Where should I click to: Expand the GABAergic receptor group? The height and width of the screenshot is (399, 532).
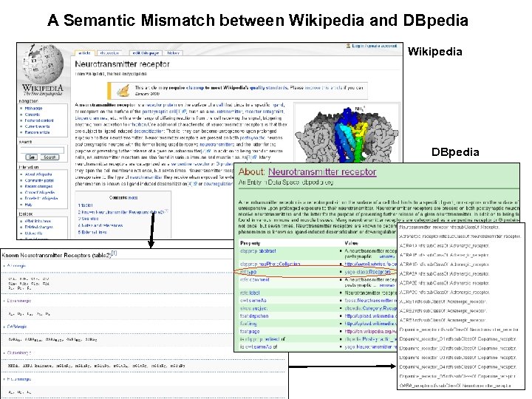coord(17,327)
